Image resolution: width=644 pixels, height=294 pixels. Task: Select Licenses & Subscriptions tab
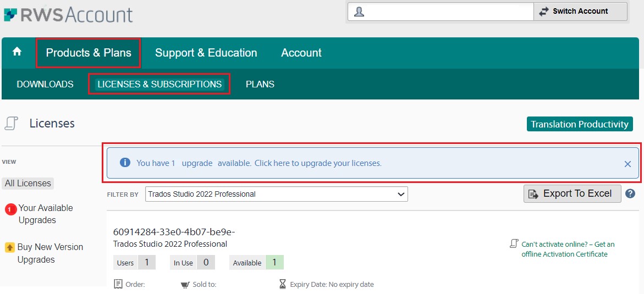coord(159,84)
